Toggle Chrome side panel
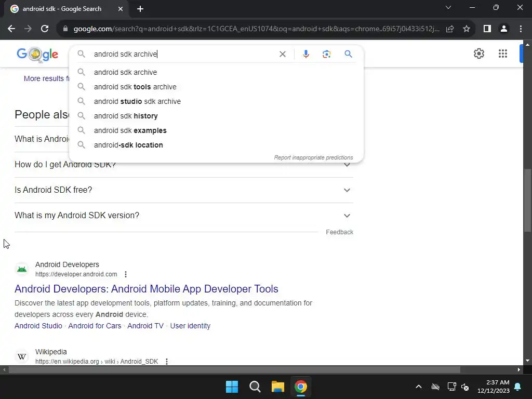Screen dimensions: 532x399 click(x=487, y=29)
